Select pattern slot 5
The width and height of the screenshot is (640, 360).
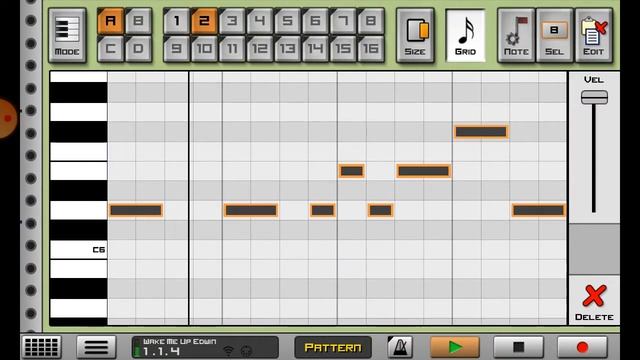point(287,21)
